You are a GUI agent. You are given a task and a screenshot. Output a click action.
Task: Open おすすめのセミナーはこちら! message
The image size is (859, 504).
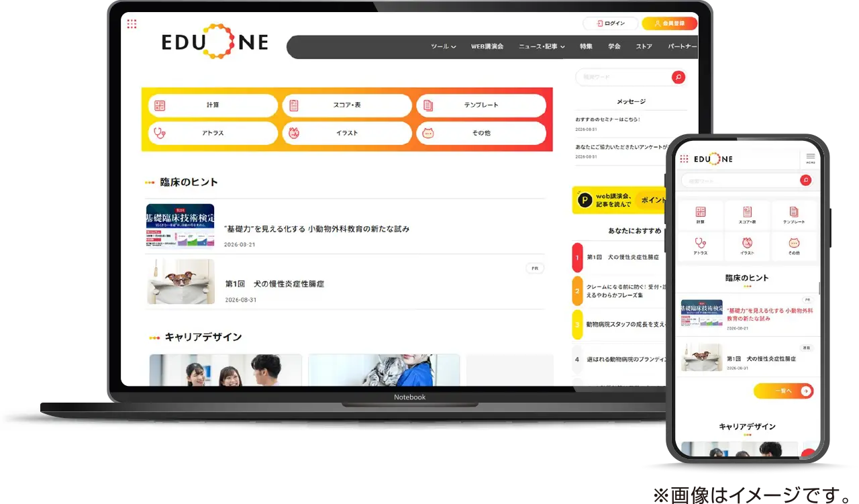pos(608,119)
